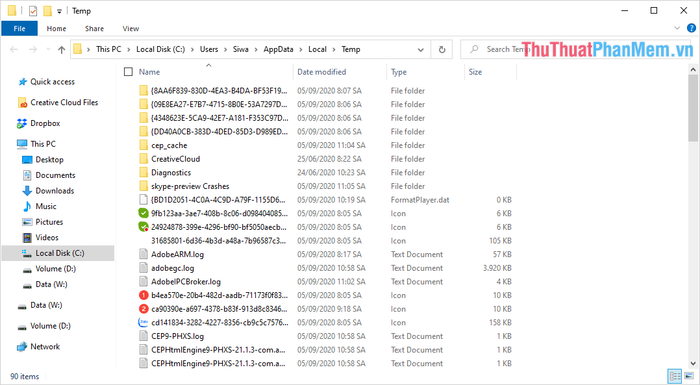Viewport: 700px width, 385px height.
Task: Sort by the Type column header
Action: coord(399,72)
